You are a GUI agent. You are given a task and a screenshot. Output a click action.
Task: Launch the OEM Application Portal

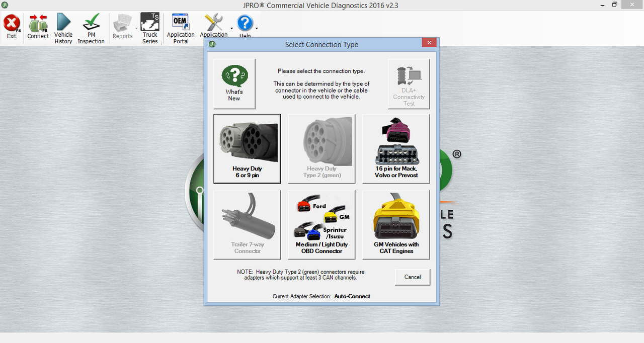[181, 29]
